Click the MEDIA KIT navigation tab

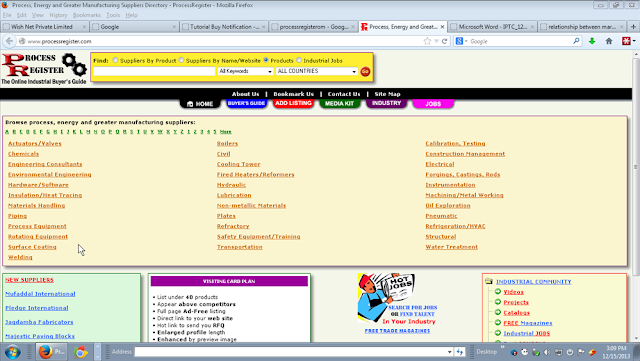[x=340, y=103]
